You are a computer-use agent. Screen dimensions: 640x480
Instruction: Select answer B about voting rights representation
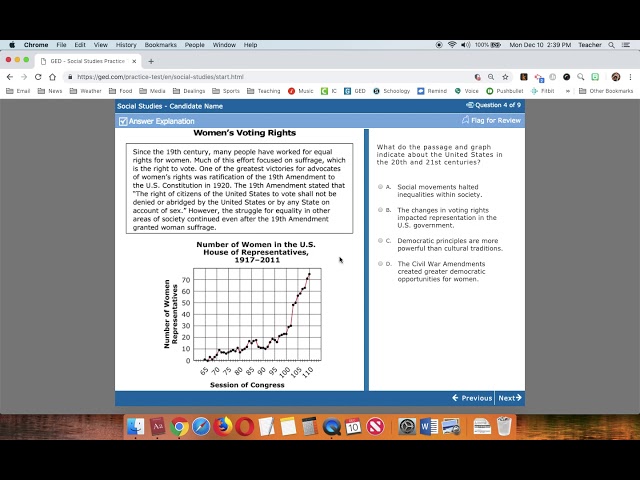click(380, 210)
